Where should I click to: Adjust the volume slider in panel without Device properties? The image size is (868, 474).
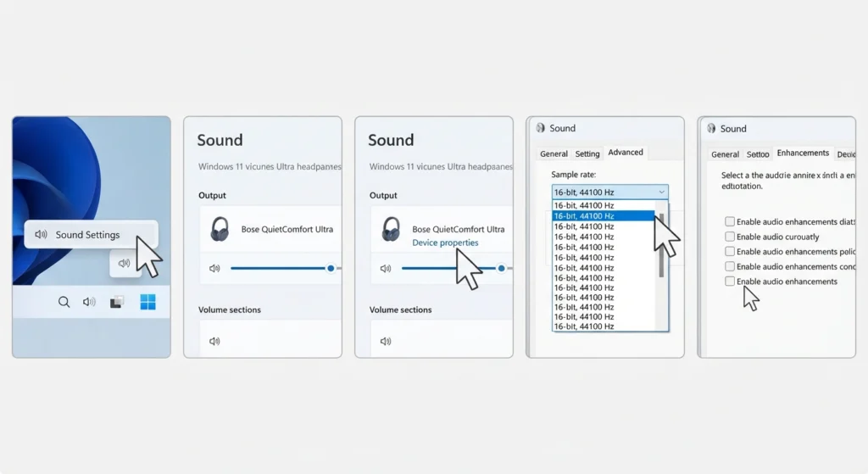coord(286,268)
